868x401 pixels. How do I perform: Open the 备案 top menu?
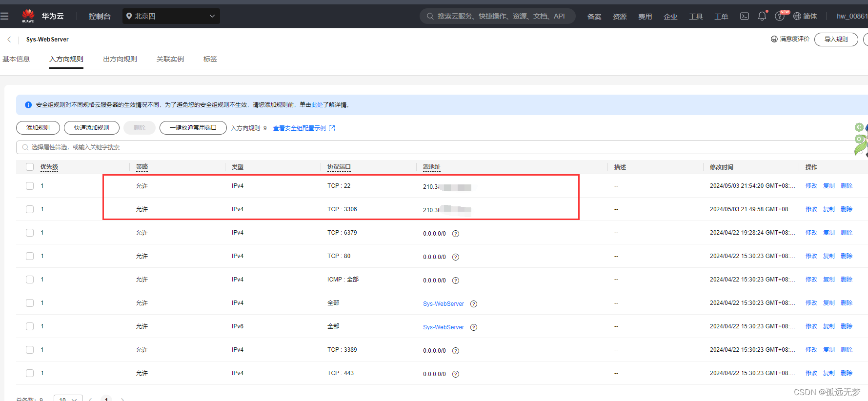[594, 17]
